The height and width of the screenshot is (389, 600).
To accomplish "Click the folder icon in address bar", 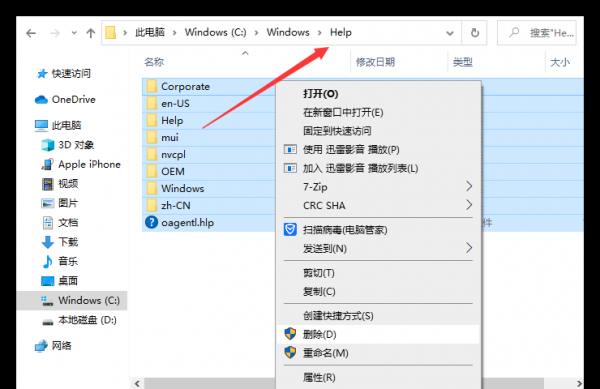I will click(111, 33).
